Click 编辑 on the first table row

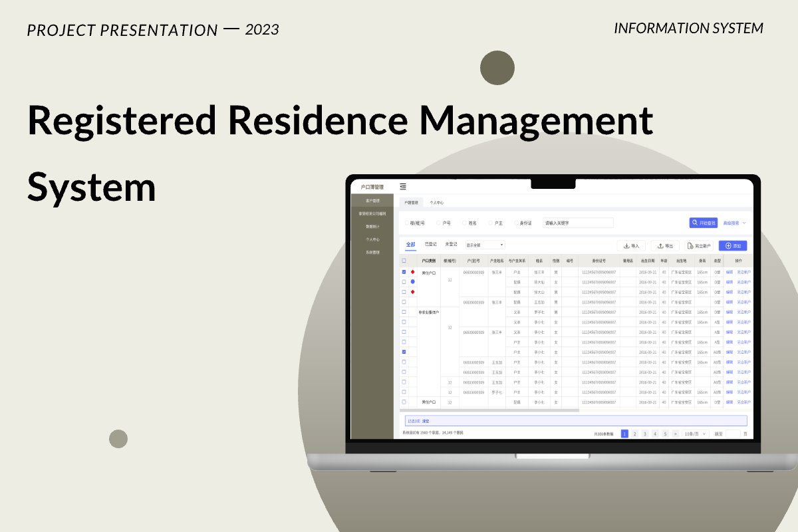pos(729,272)
